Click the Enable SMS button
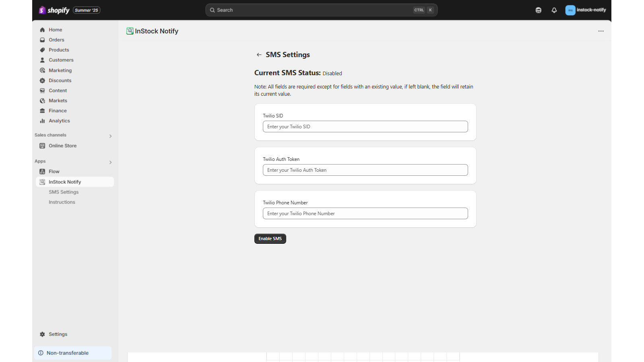The image size is (644, 362). (x=270, y=239)
